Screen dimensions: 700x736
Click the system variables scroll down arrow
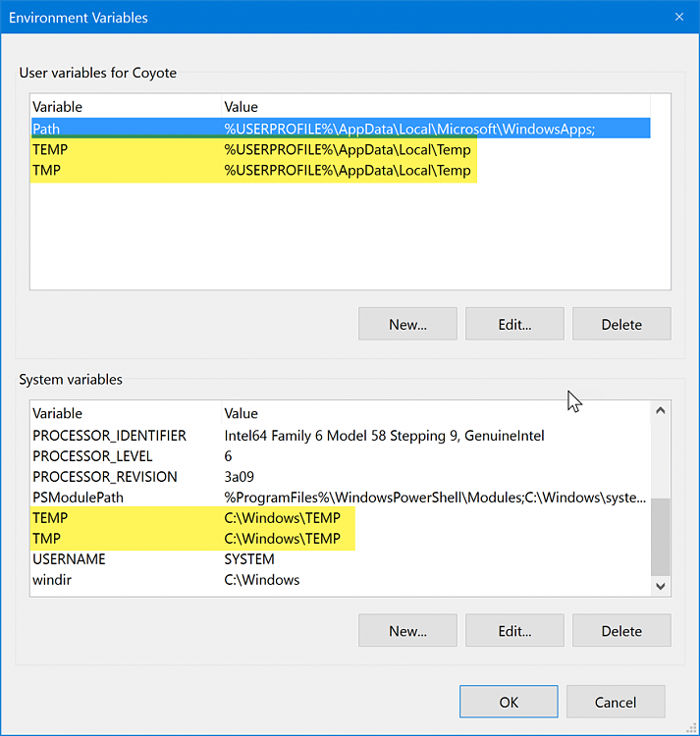coord(661,586)
